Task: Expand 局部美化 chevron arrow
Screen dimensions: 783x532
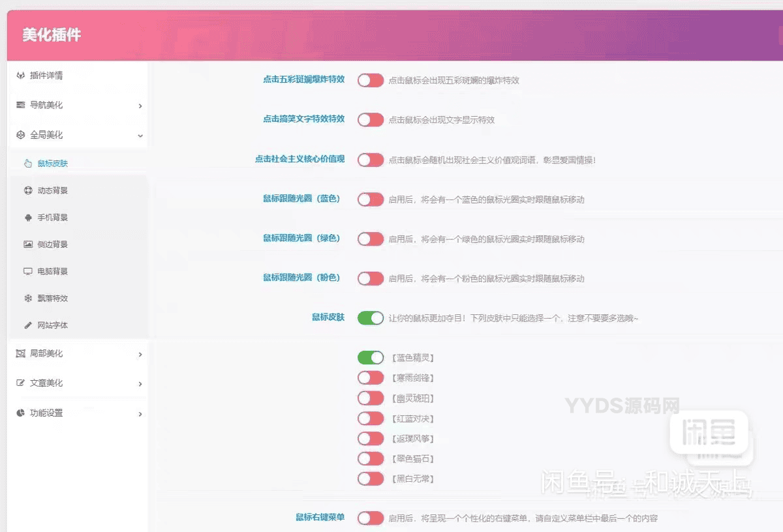Action: (140, 354)
